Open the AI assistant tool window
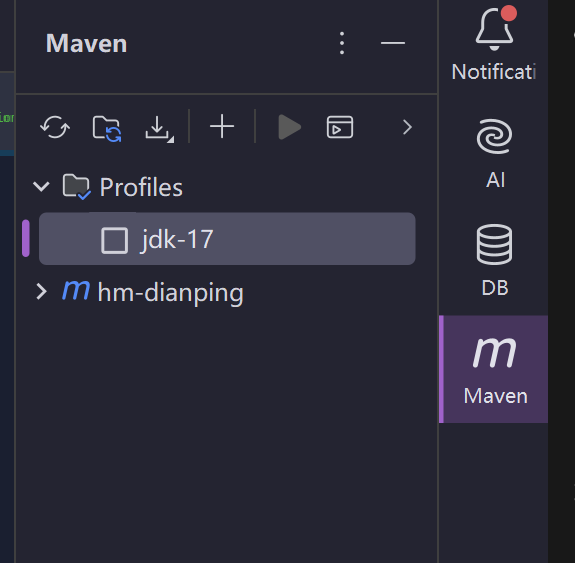Viewport: 575px width, 563px height. coord(494,154)
